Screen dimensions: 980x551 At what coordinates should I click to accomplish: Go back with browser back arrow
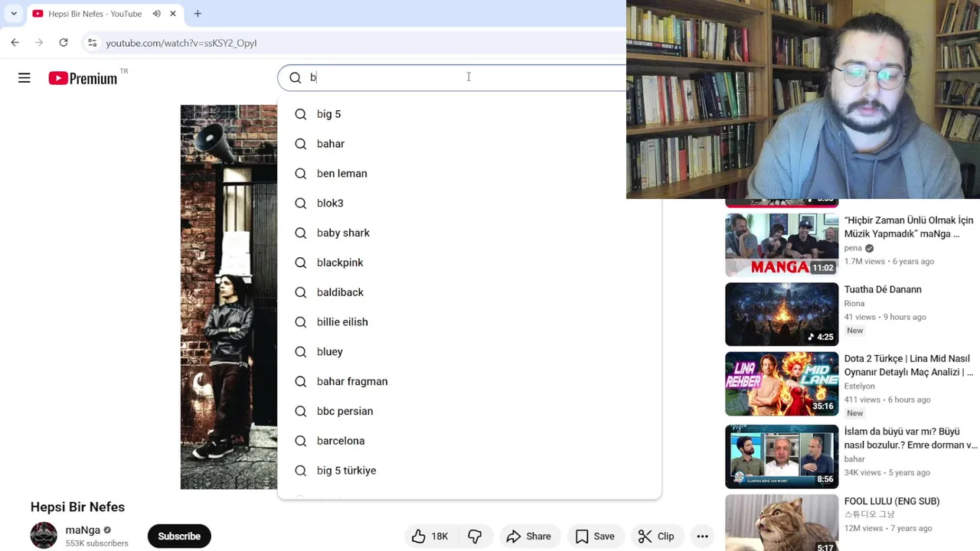15,43
